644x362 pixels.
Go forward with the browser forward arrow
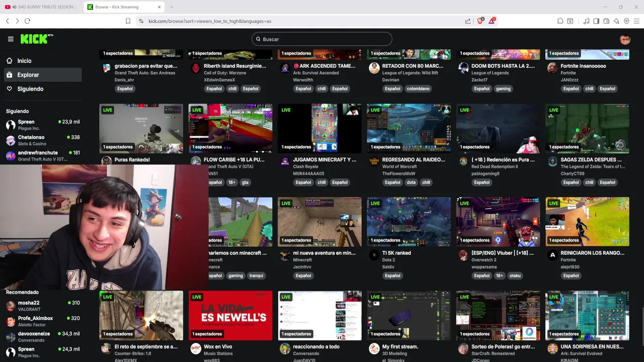17,21
